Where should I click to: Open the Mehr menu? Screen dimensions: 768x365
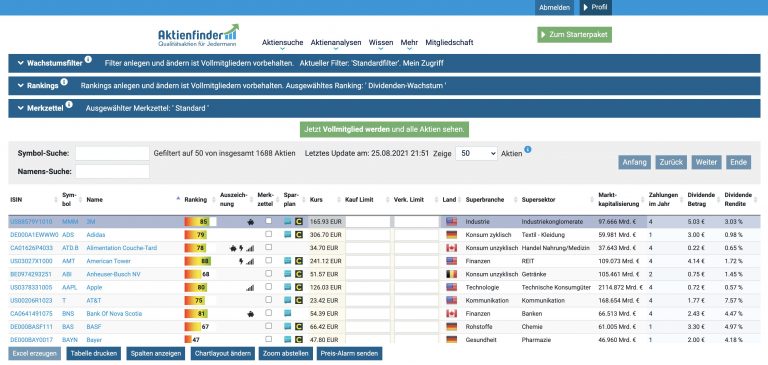(x=409, y=43)
